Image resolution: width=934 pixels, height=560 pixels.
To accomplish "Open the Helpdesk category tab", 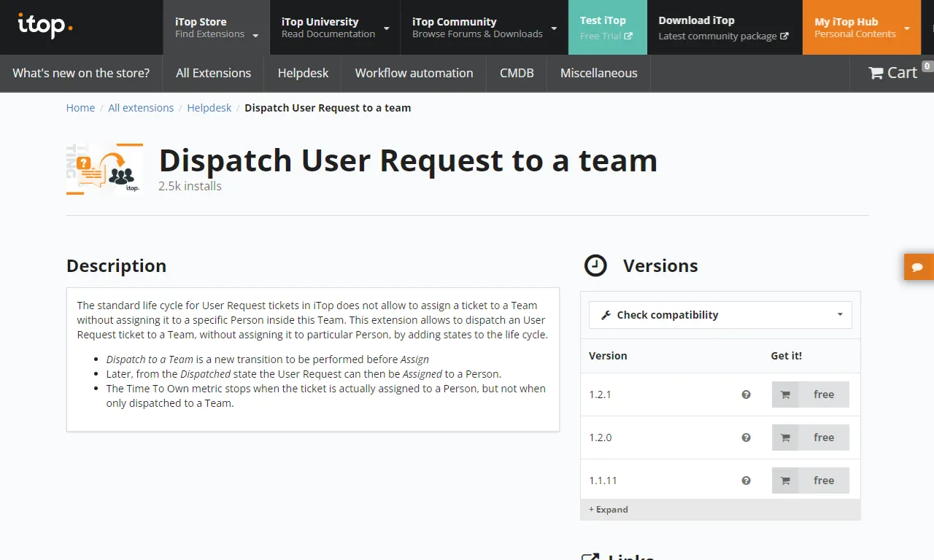I will (x=303, y=73).
